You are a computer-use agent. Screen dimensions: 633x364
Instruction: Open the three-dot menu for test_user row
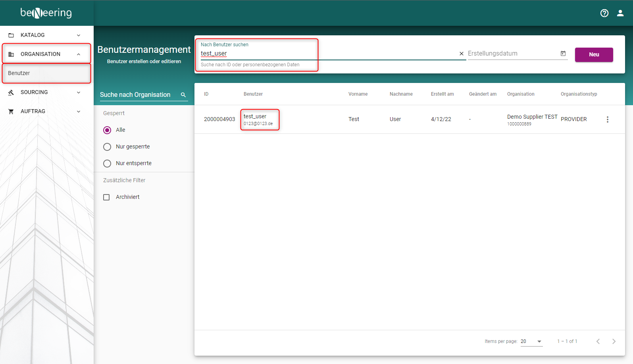tap(607, 119)
